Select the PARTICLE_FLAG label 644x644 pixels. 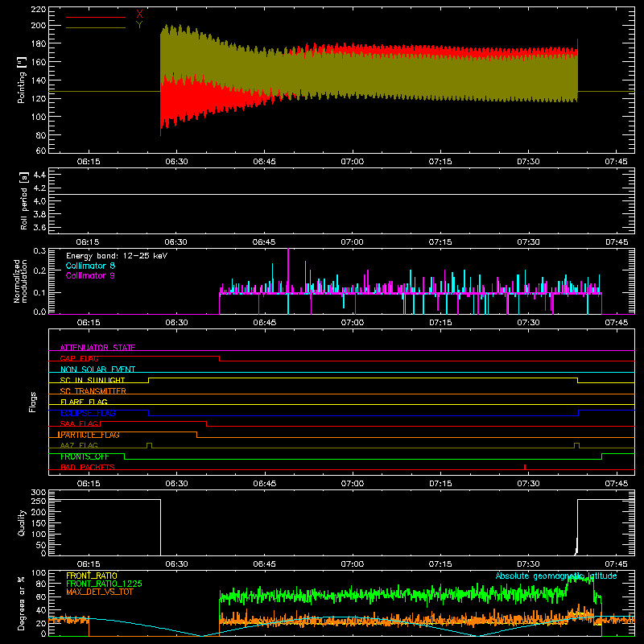[90, 435]
